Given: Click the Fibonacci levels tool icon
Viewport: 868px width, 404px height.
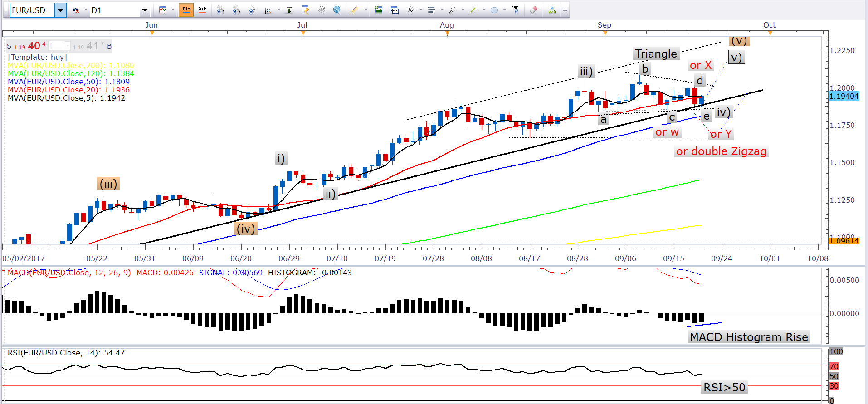Looking at the screenshot, I should tap(431, 10).
